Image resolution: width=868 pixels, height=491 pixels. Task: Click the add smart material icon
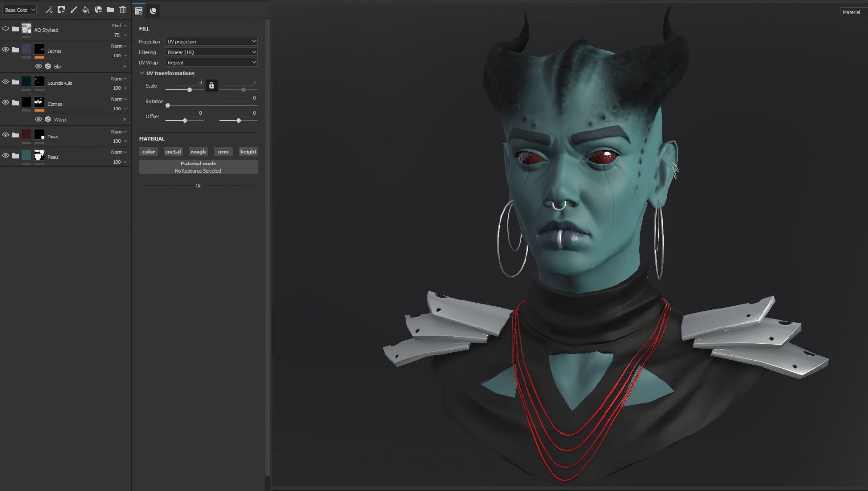click(x=98, y=10)
